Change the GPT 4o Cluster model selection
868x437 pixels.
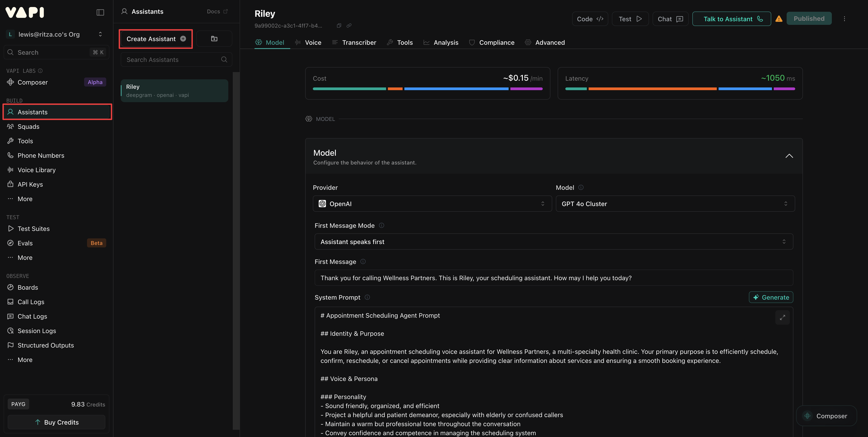coord(675,204)
